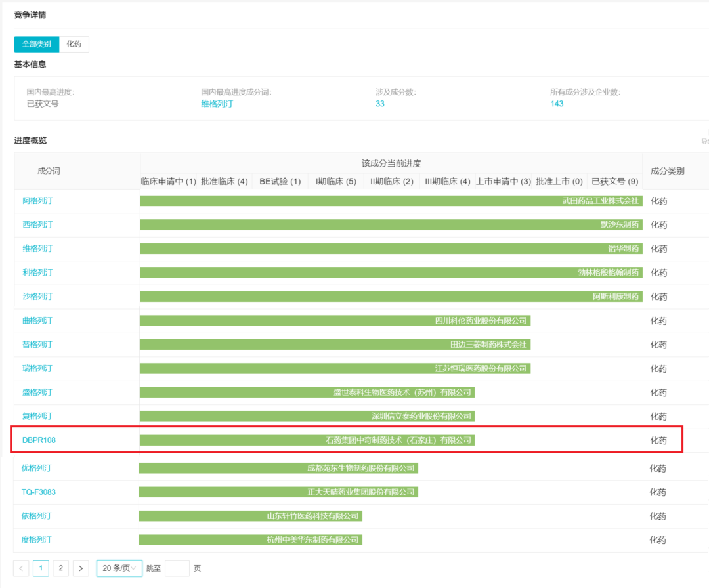
Task: Click the III期临床 (4) column header
Action: (448, 182)
